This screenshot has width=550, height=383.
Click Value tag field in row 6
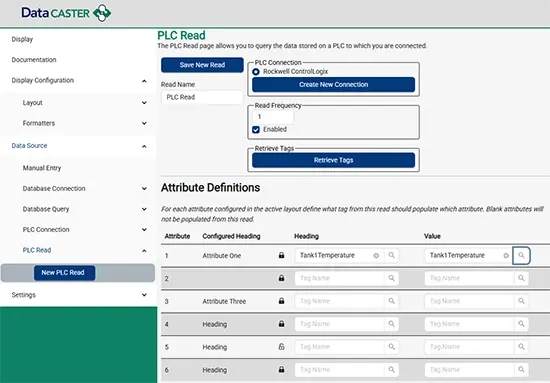click(x=469, y=370)
